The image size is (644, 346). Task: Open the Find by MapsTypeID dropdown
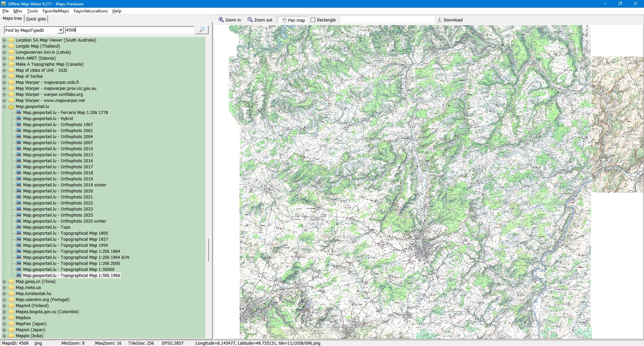point(60,30)
